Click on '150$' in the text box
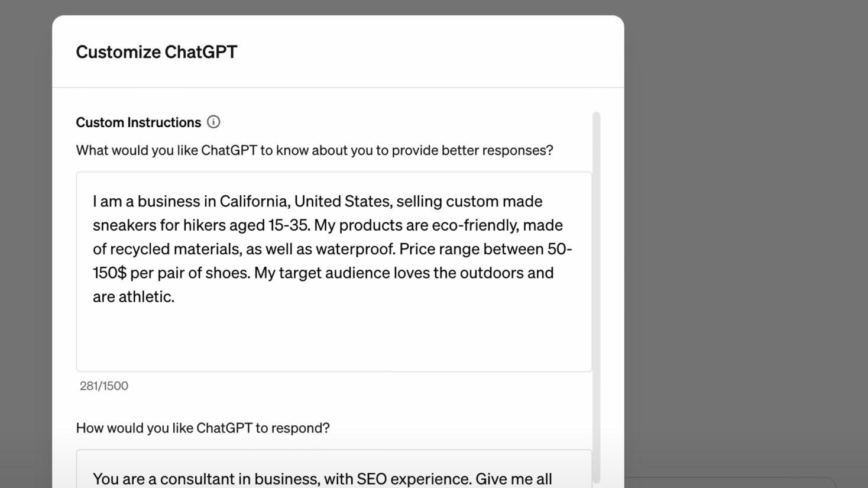The height and width of the screenshot is (488, 868). pos(109,273)
